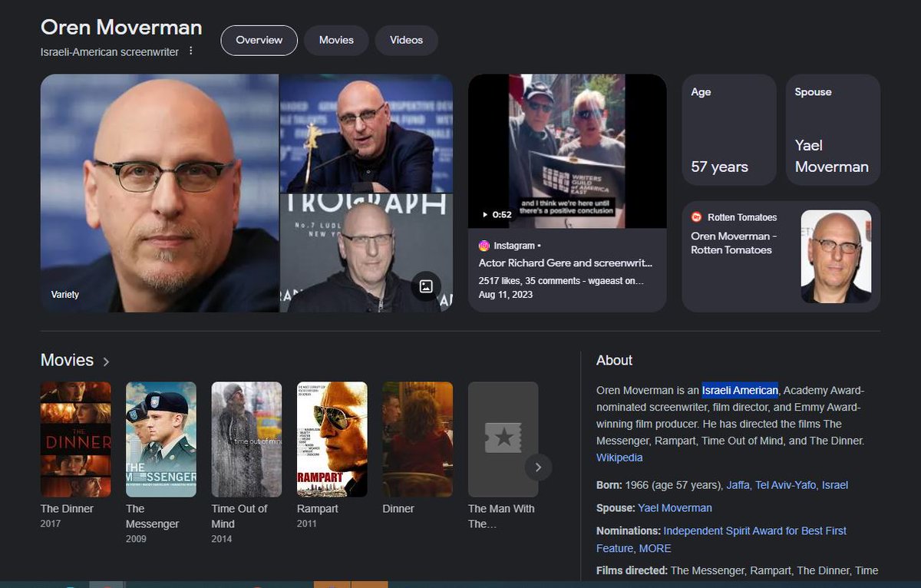Click the Rotten Tomatoes logo icon
The width and height of the screenshot is (921, 588).
point(697,217)
